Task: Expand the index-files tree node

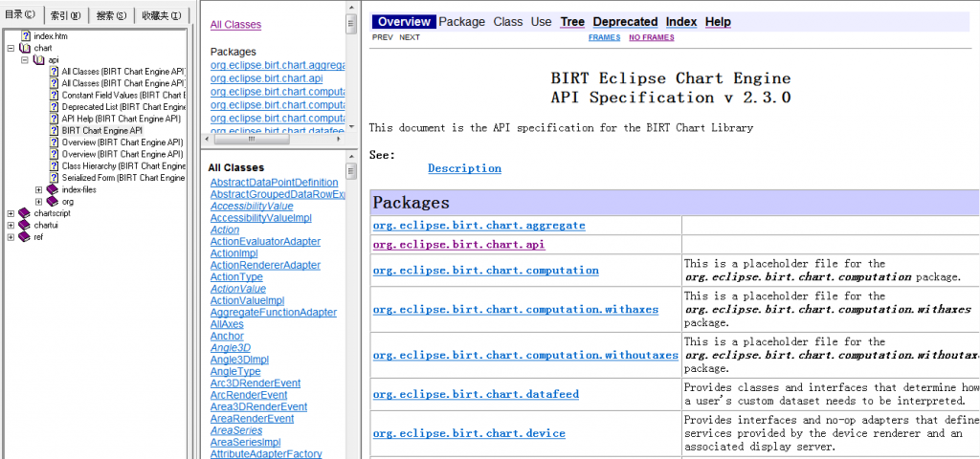Action: (38, 190)
